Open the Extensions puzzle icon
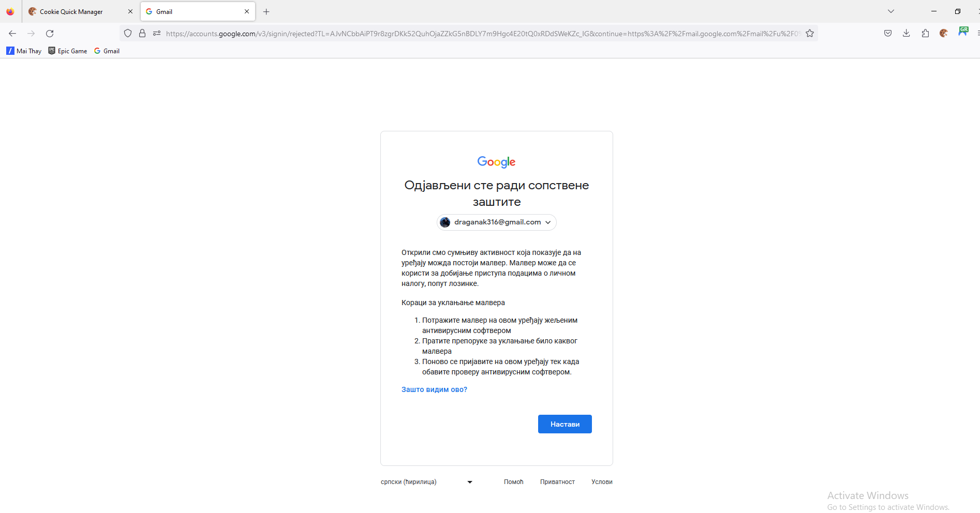This screenshot has height=513, width=980. tap(925, 34)
